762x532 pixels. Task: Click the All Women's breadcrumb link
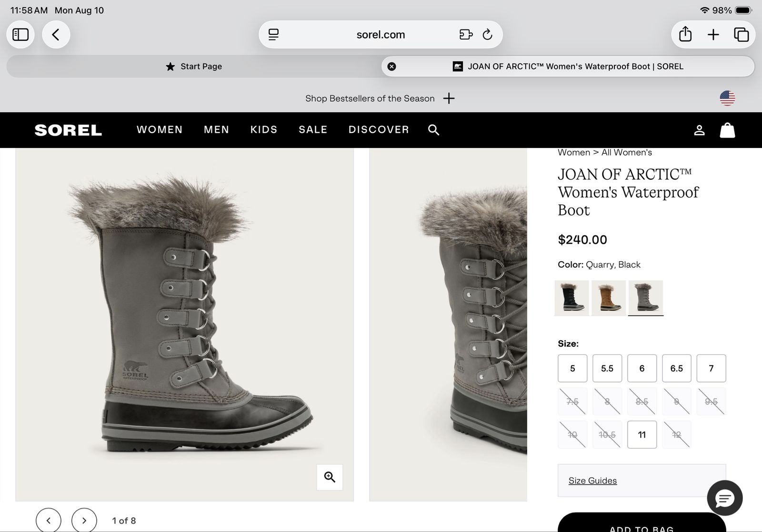[627, 152]
